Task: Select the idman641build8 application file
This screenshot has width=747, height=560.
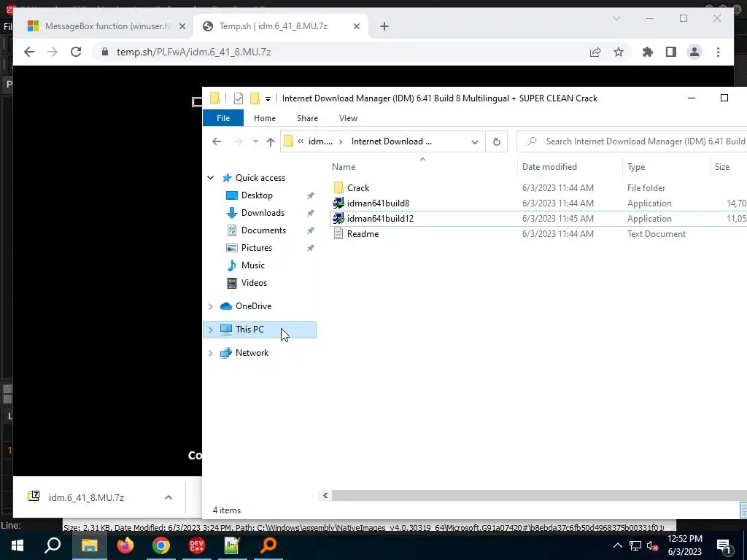Action: [378, 203]
